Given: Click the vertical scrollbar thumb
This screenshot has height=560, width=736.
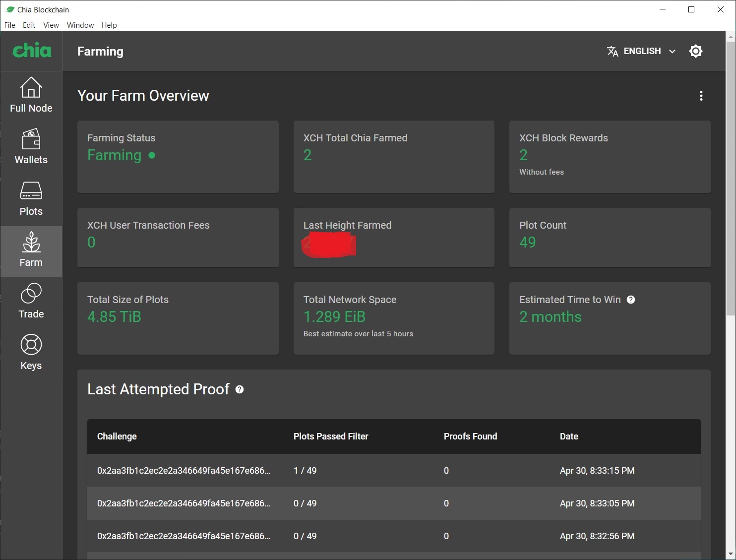Looking at the screenshot, I should (x=731, y=179).
